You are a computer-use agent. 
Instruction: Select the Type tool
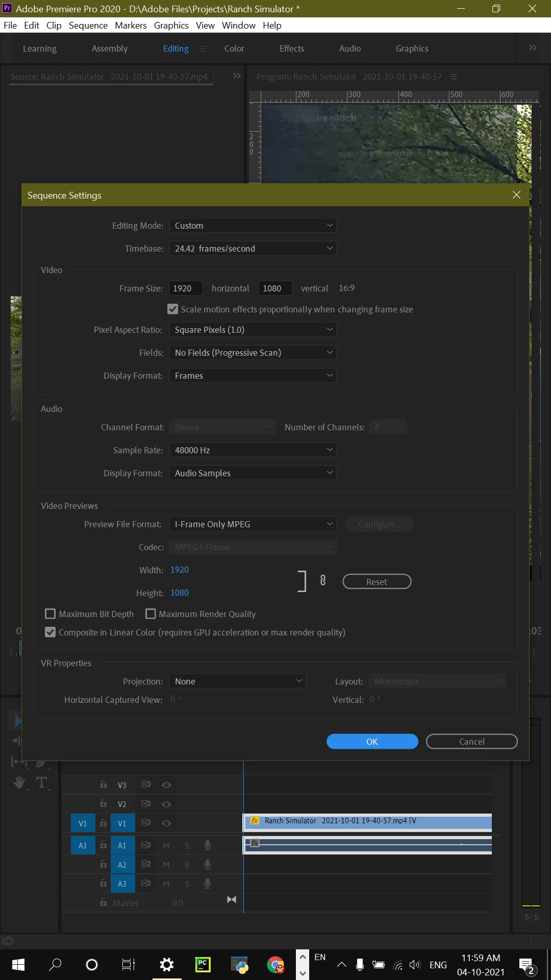tap(41, 782)
